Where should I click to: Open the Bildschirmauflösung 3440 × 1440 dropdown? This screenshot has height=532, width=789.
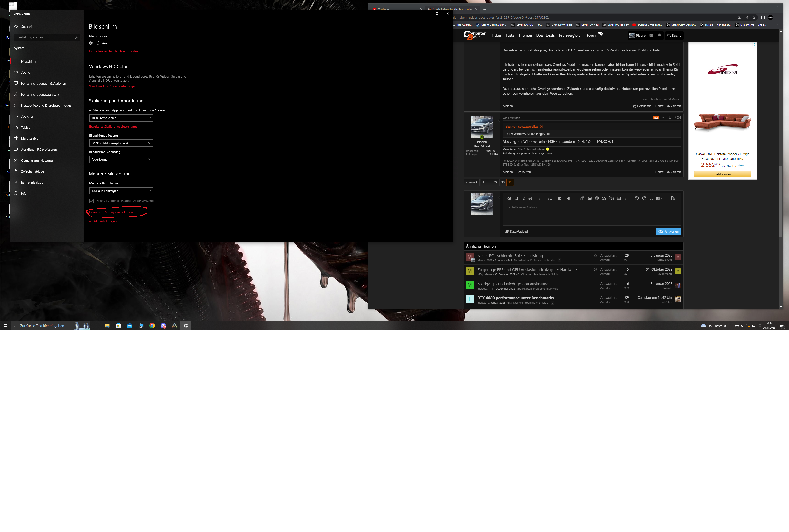pyautogui.click(x=121, y=143)
